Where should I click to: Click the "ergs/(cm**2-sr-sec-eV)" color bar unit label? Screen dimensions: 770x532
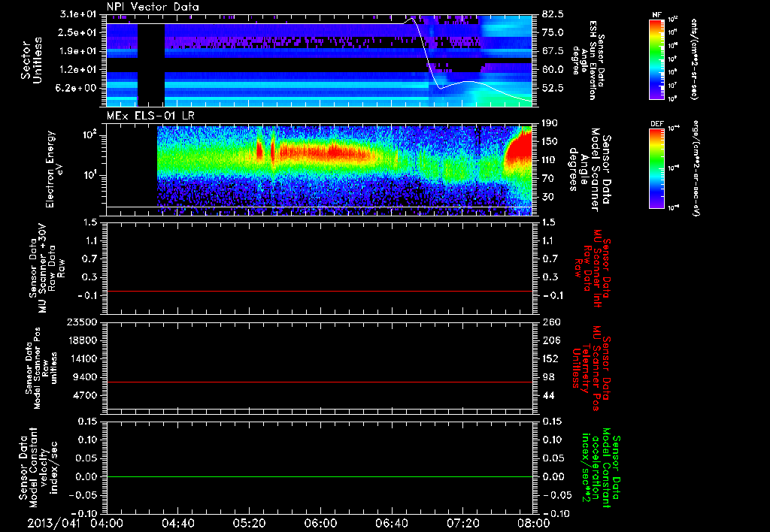(696, 168)
